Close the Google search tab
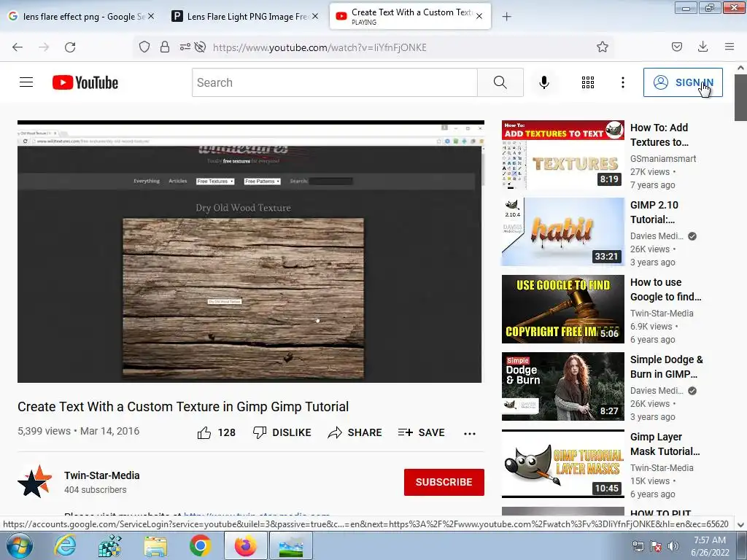The image size is (747, 560). pyautogui.click(x=151, y=16)
